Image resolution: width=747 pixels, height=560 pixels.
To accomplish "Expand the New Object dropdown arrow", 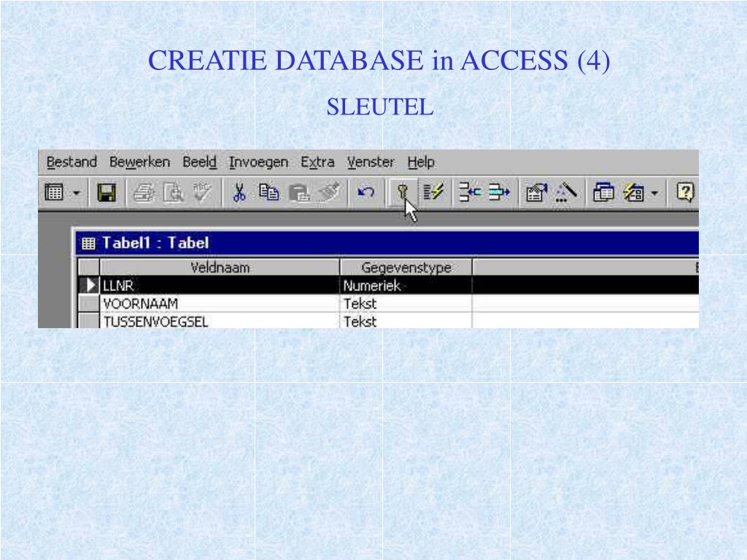I will (654, 192).
